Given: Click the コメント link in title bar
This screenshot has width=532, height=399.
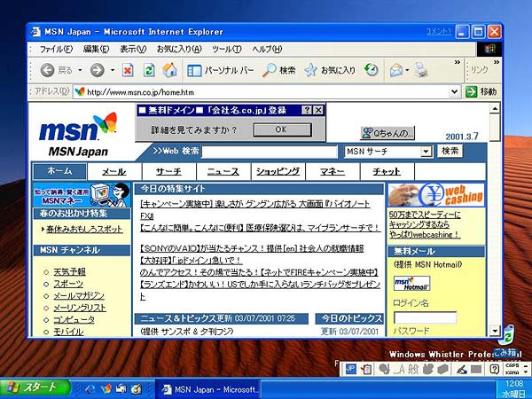Looking at the screenshot, I should (439, 32).
